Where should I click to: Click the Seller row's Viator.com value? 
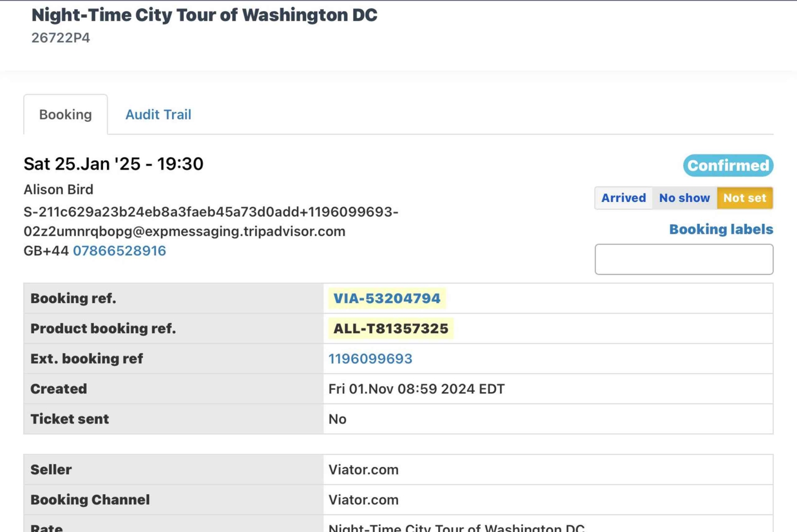click(x=363, y=470)
